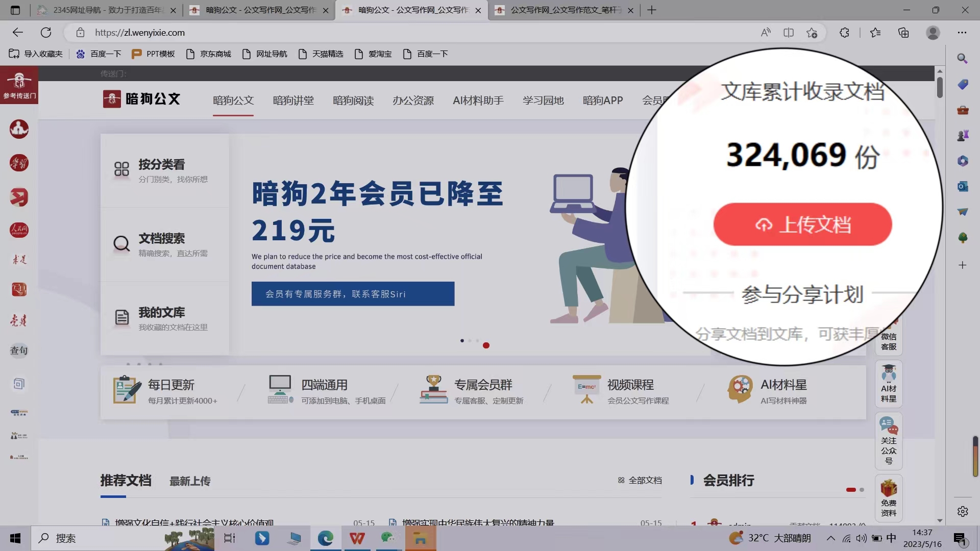Click the 暗狗公文 logo
This screenshot has height=551, width=980.
point(141,99)
